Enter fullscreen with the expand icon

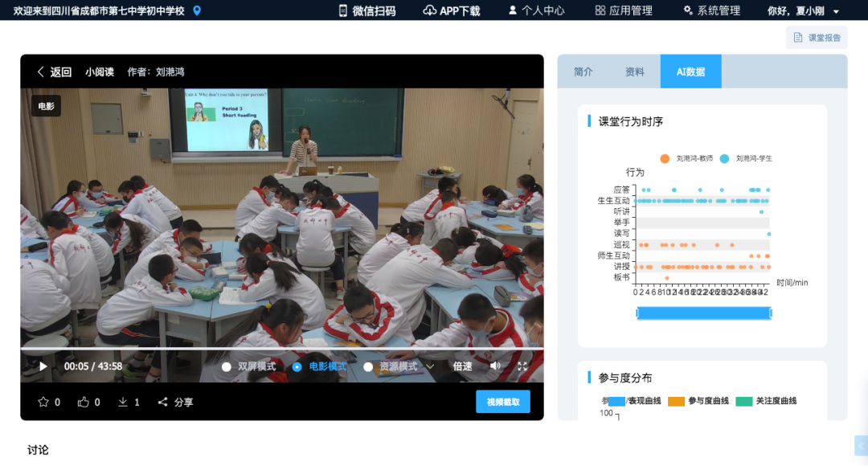pos(523,365)
